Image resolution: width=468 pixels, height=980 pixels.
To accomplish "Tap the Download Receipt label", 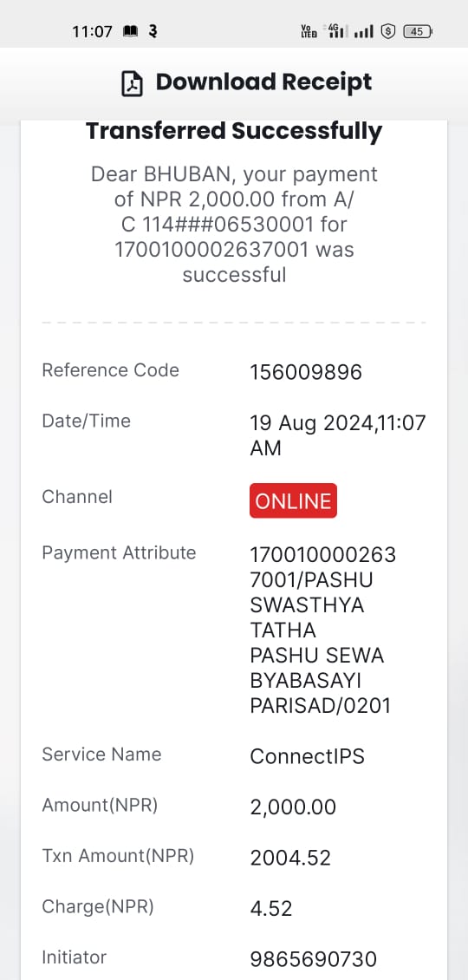I will (263, 82).
